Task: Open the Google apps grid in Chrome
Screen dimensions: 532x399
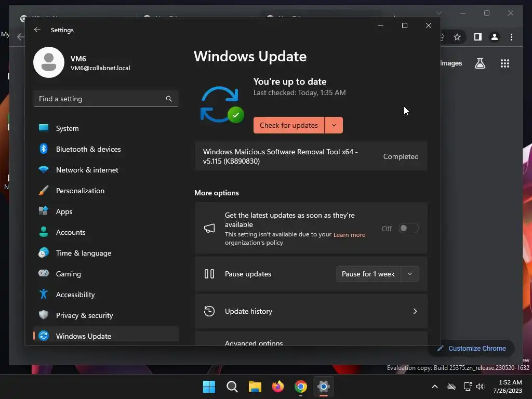Action: pyautogui.click(x=505, y=63)
